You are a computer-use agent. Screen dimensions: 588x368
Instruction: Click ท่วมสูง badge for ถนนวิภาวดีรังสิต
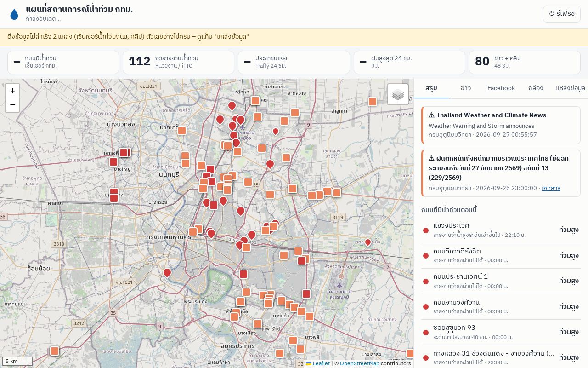click(x=569, y=255)
